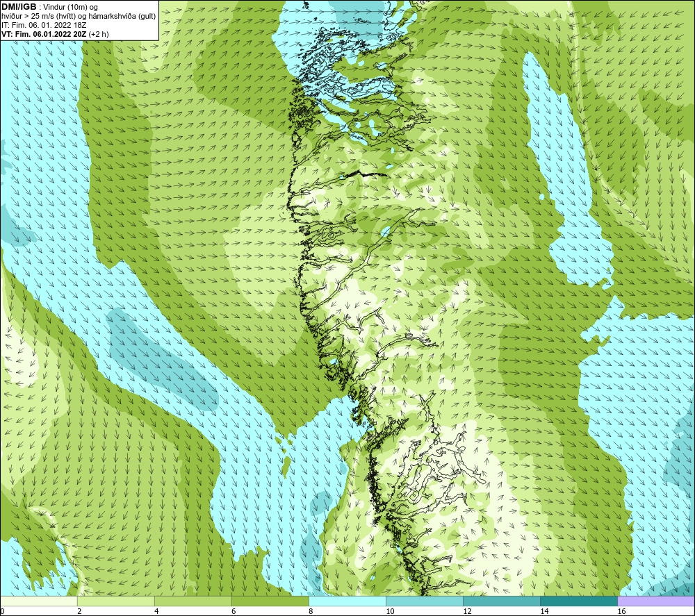Click the 14-16 m/s dark teal segment
The height and width of the screenshot is (616, 695).
click(579, 601)
